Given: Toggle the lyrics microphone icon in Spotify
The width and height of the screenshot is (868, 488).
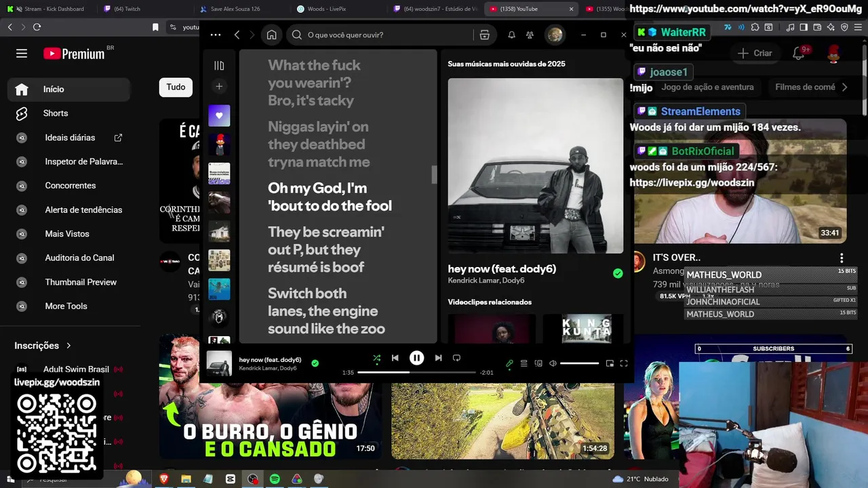Looking at the screenshot, I should 509,363.
